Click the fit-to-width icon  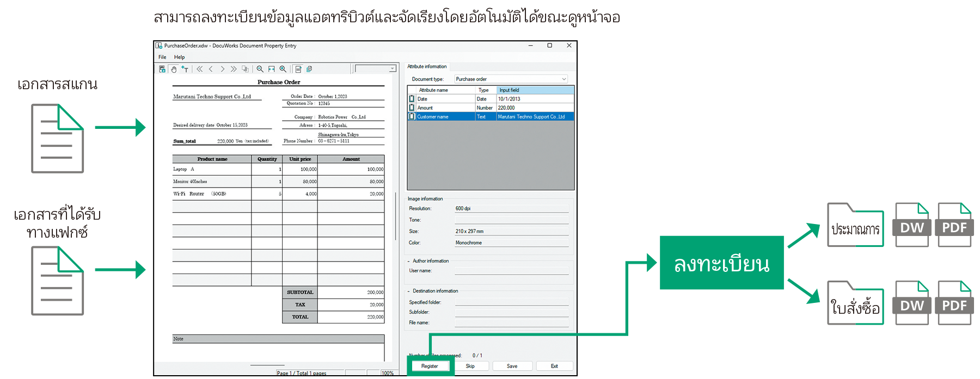tap(271, 69)
